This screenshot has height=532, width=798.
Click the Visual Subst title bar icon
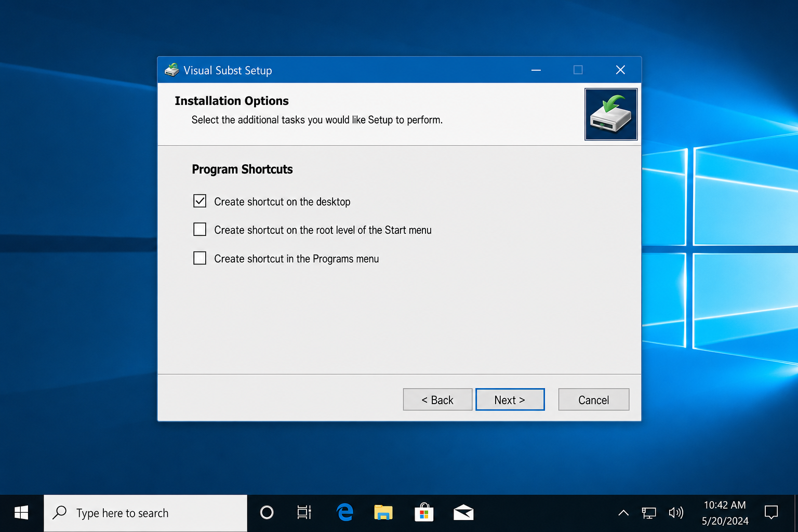coord(171,70)
